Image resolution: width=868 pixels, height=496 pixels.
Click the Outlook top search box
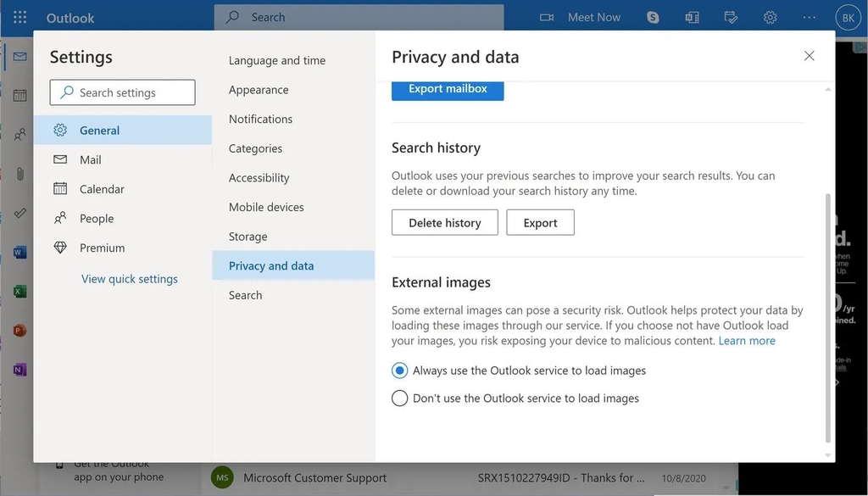tap(359, 17)
